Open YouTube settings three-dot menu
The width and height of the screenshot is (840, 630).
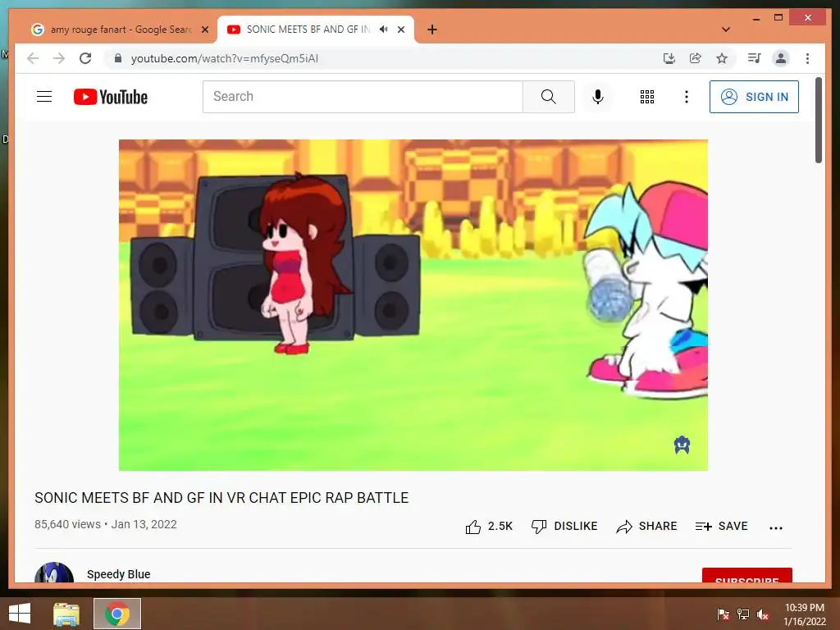coord(687,97)
